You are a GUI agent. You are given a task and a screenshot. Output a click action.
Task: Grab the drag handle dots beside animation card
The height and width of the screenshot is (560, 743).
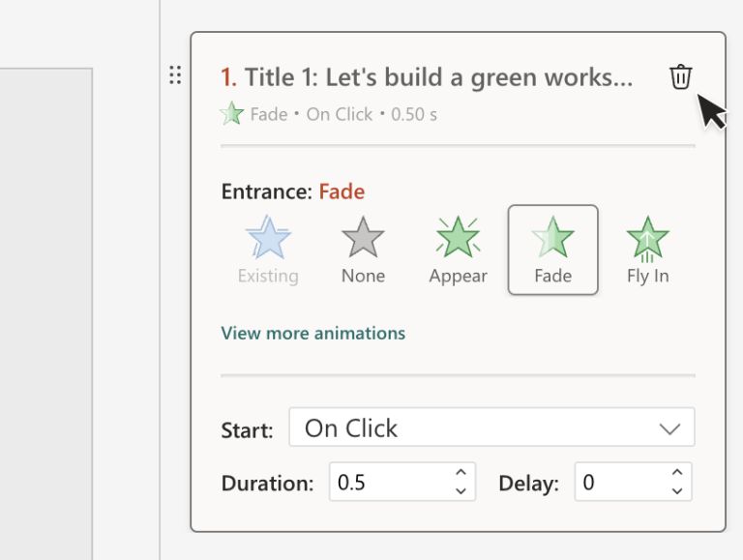pos(175,75)
